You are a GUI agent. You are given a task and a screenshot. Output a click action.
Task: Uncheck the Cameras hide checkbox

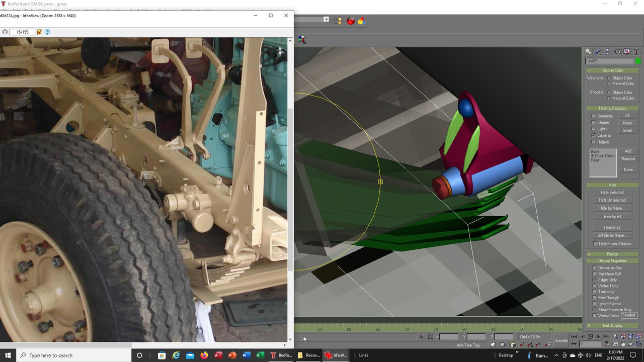click(594, 135)
